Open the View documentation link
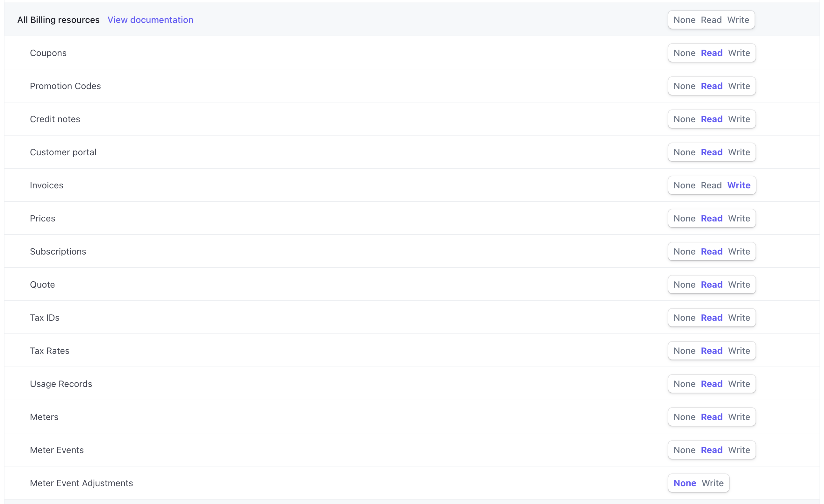 point(151,20)
